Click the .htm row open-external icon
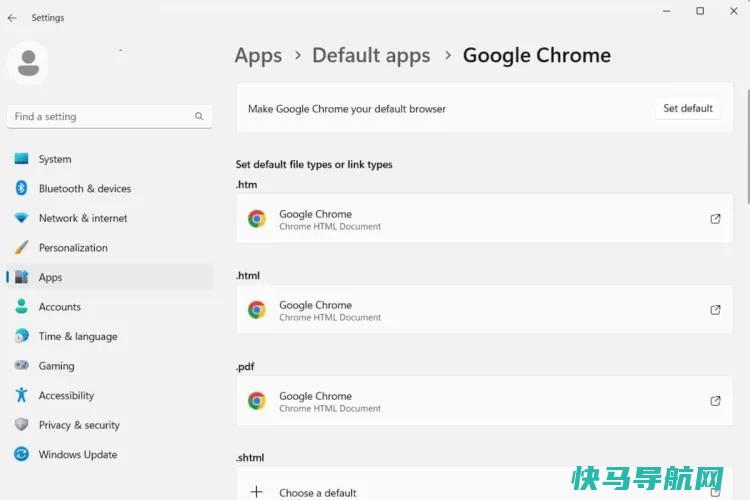 click(x=715, y=219)
